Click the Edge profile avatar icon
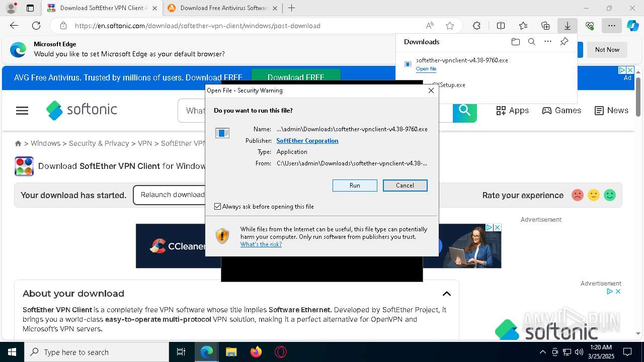 (x=11, y=8)
